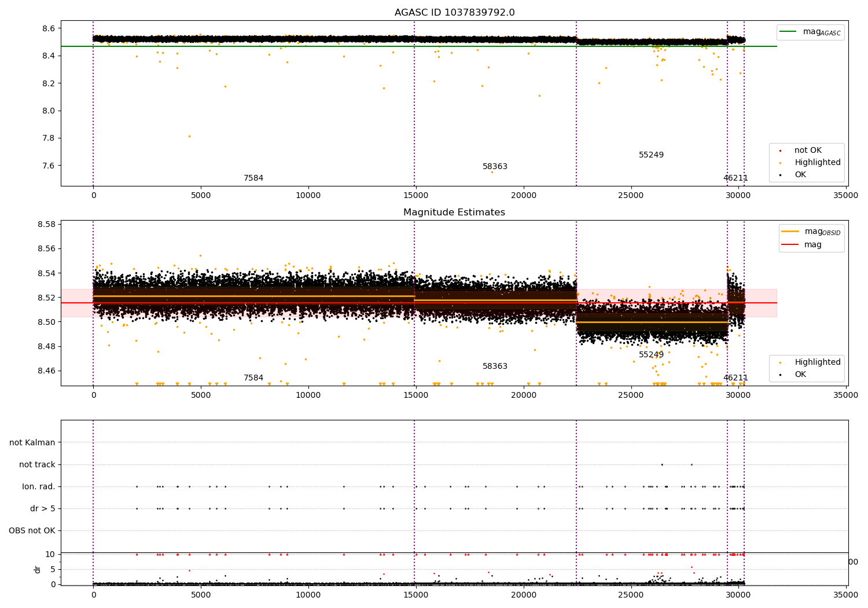This screenshot has height=608, width=868.
Task: Click the rotated 'dr' y-axis label
Action: (x=38, y=569)
